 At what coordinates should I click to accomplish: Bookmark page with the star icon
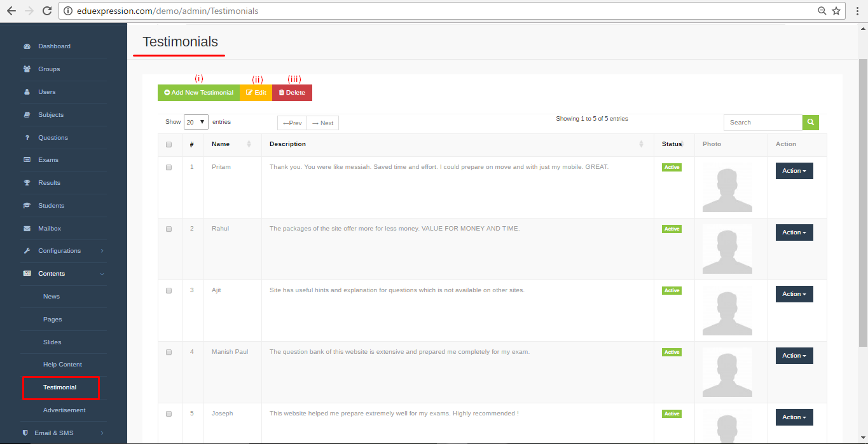point(836,11)
